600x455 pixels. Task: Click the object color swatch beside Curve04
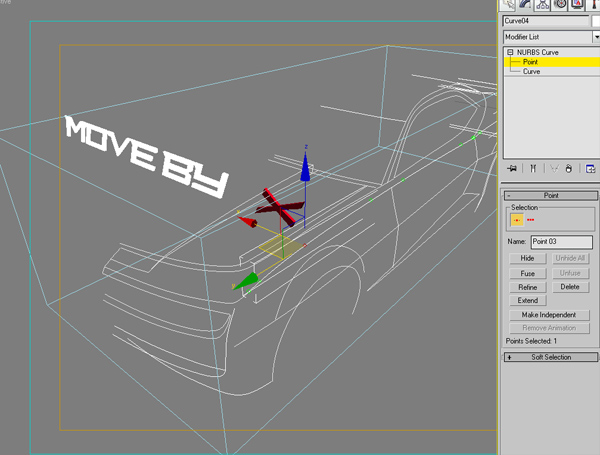596,20
